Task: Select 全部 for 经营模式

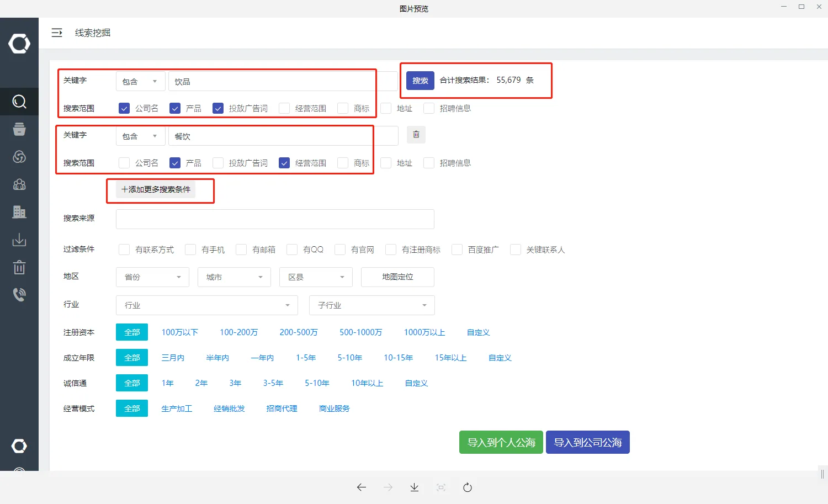Action: tap(132, 408)
